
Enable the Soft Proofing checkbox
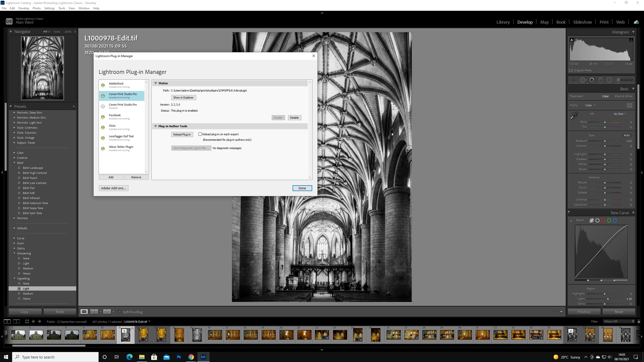(120, 312)
